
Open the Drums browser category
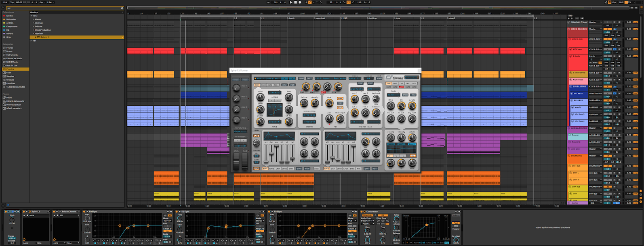pos(9,51)
